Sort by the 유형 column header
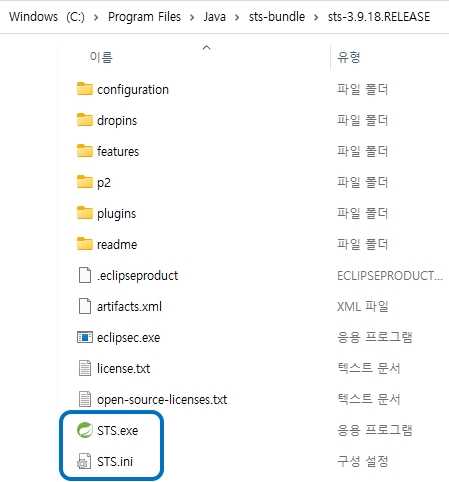 (348, 57)
